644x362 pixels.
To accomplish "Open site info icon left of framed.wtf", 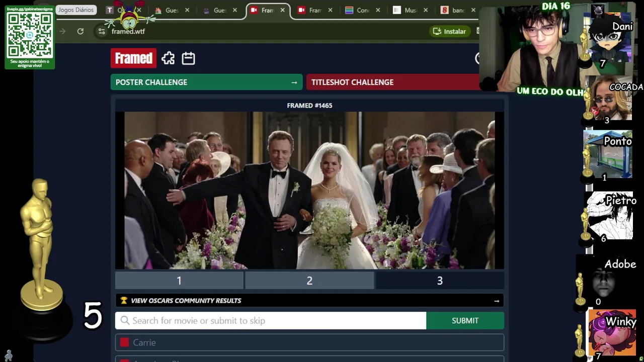I will pos(102,31).
